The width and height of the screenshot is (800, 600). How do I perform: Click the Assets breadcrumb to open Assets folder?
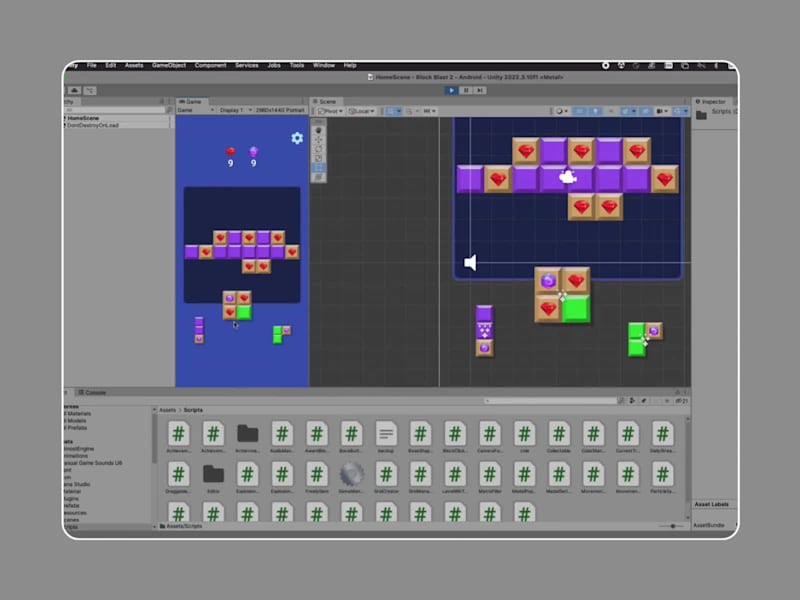tap(166, 410)
